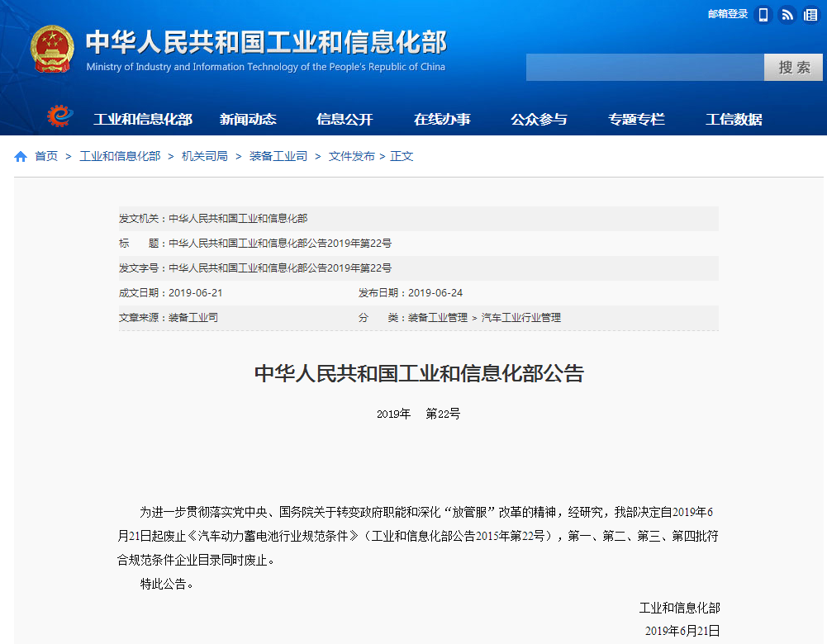Click the 汽车工业行业管理 category text
The width and height of the screenshot is (827, 644).
pos(521,318)
